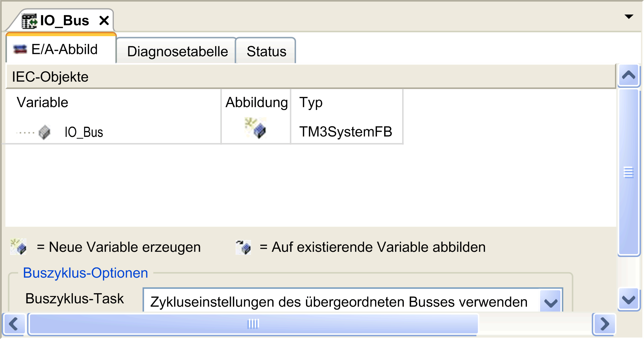This screenshot has height=339, width=644.
Task: Expand the Buszyklus-Task dropdown arrow
Action: tap(551, 302)
